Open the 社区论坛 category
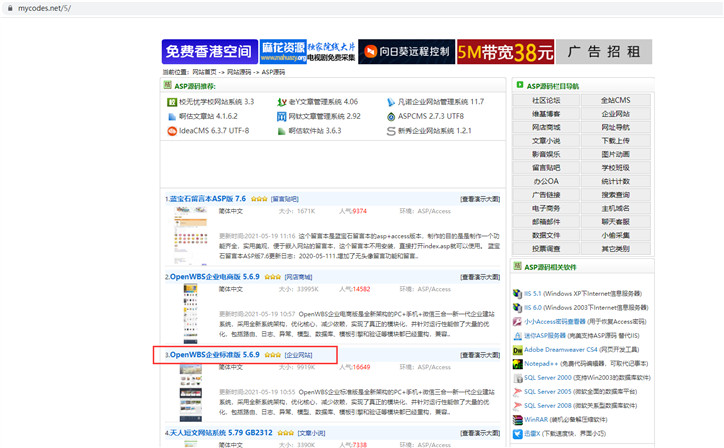Image resolution: width=724 pixels, height=448 pixels. [546, 100]
